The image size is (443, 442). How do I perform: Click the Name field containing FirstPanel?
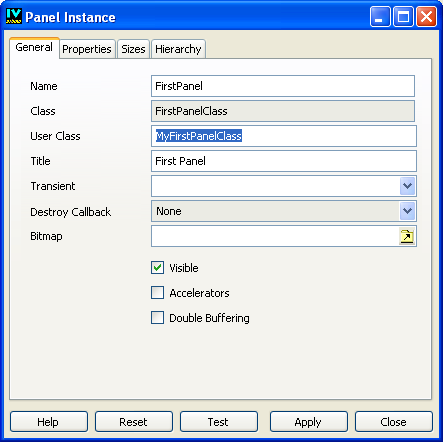tap(283, 86)
